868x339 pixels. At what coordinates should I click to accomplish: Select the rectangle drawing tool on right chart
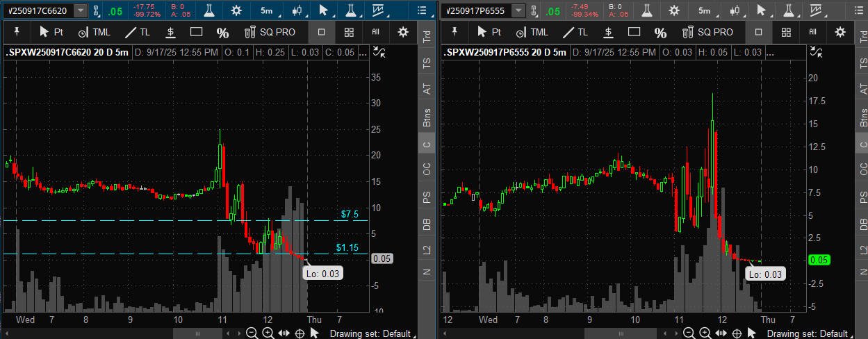(633, 32)
